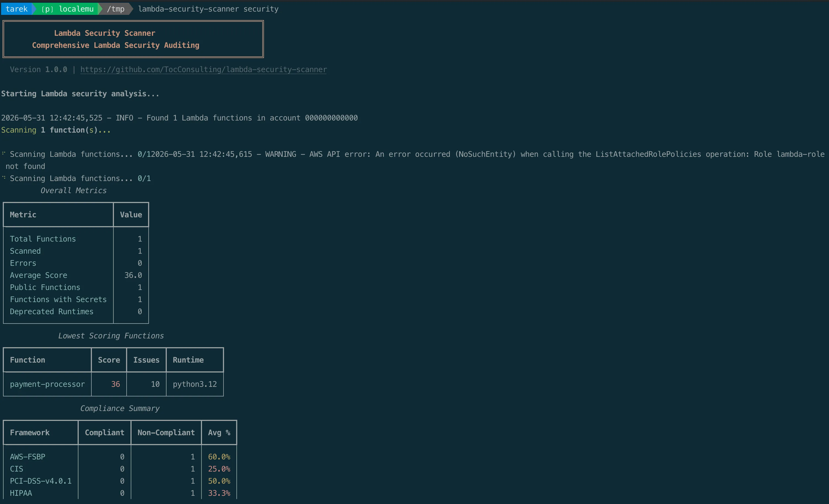
Task: Click the 'NoSuchEntity' warning text
Action: tap(486, 154)
